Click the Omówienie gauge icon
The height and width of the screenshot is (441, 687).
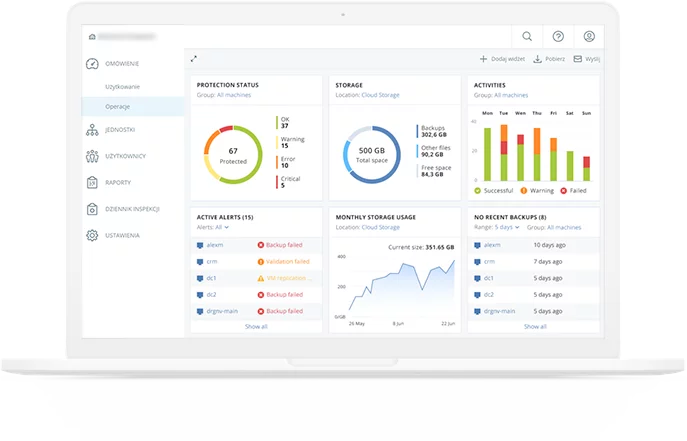pos(92,63)
